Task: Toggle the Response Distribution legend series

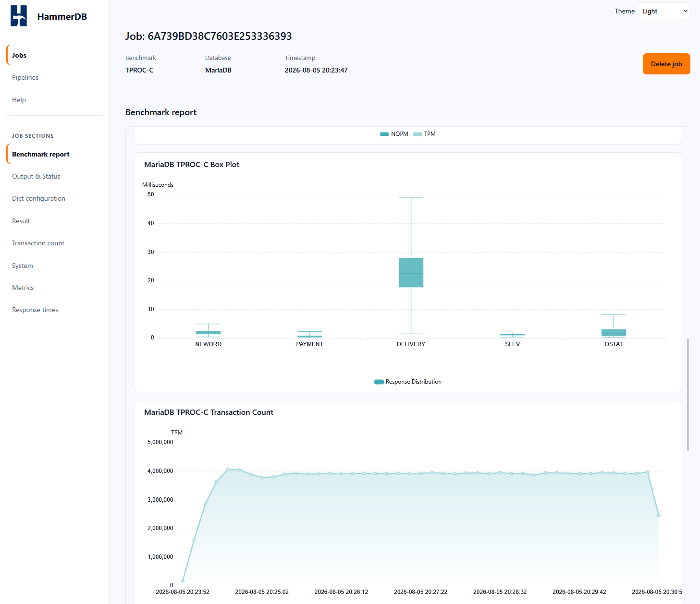Action: pyautogui.click(x=408, y=382)
